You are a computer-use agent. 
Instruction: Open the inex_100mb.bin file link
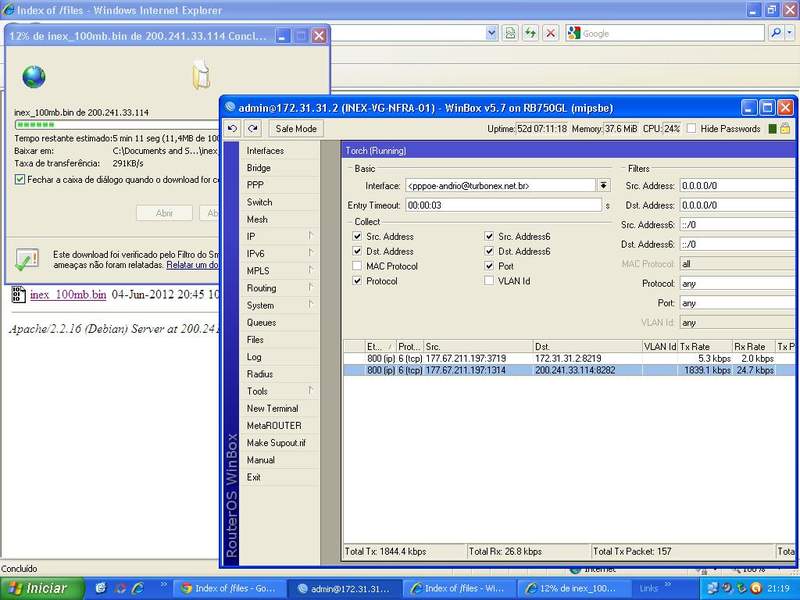pyautogui.click(x=67, y=295)
